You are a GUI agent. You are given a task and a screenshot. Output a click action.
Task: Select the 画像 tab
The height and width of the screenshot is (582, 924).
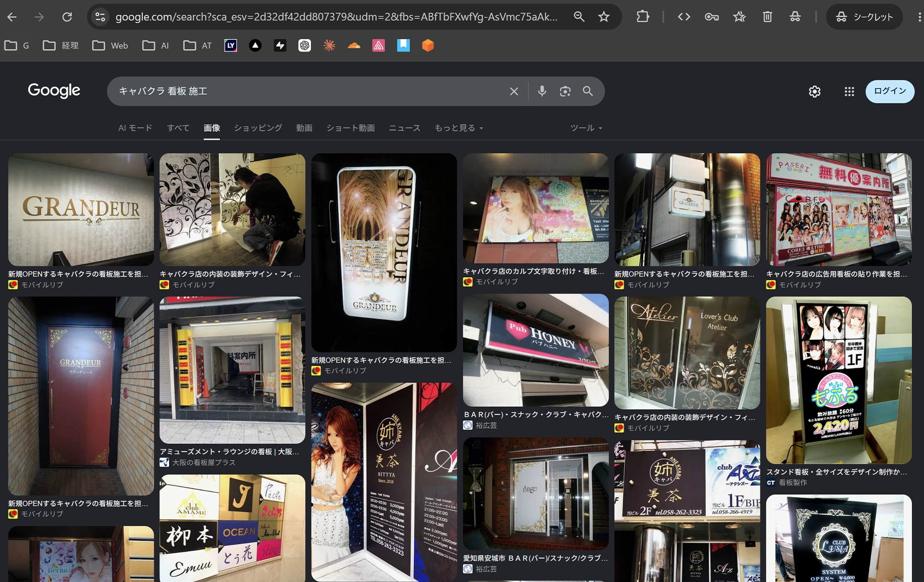pos(212,128)
